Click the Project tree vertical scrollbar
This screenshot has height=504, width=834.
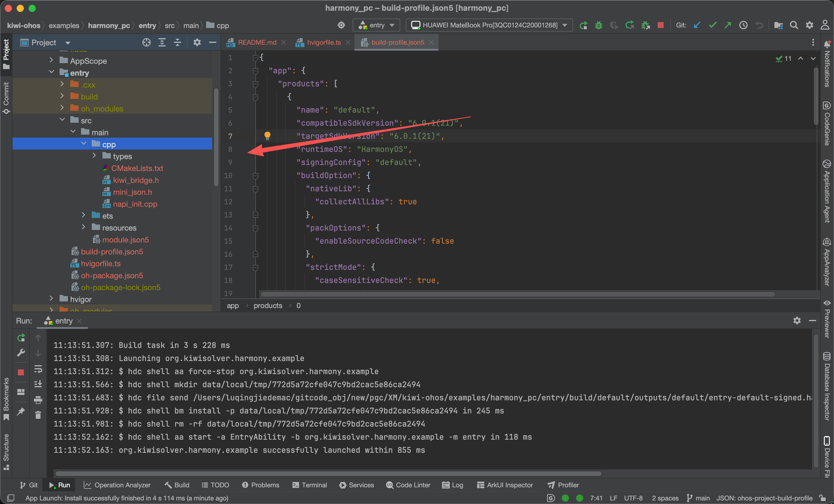point(216,137)
